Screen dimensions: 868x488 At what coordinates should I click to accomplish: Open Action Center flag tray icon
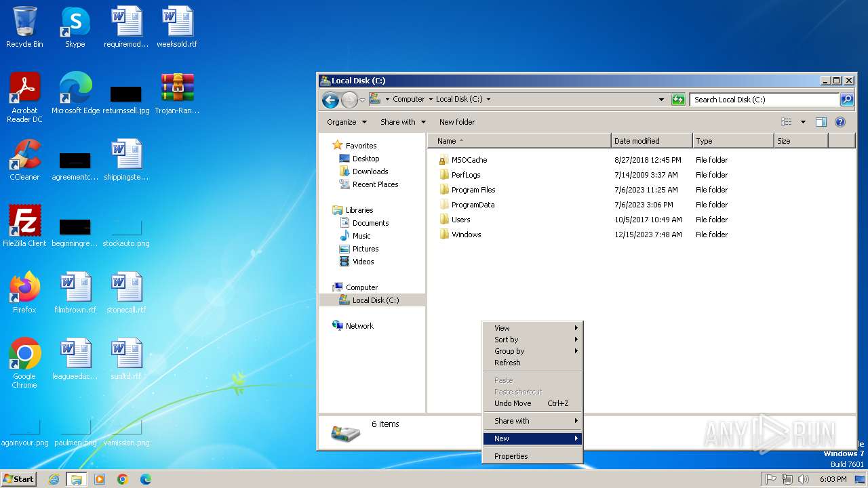(x=771, y=479)
